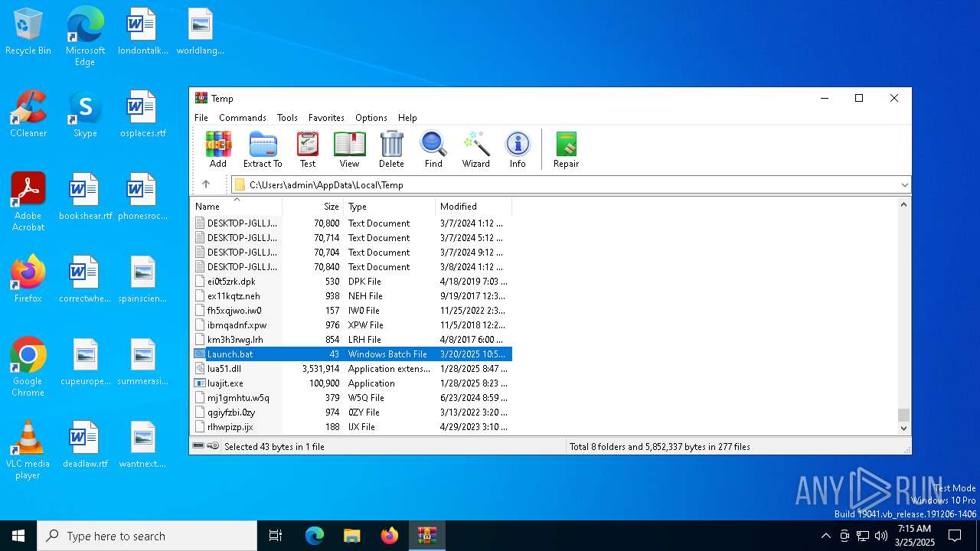Click the file list scroll down arrow

coord(904,429)
